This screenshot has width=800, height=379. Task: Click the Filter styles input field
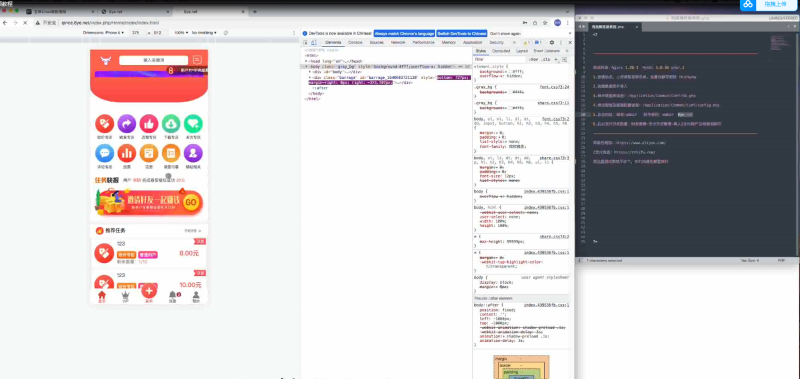coord(500,60)
